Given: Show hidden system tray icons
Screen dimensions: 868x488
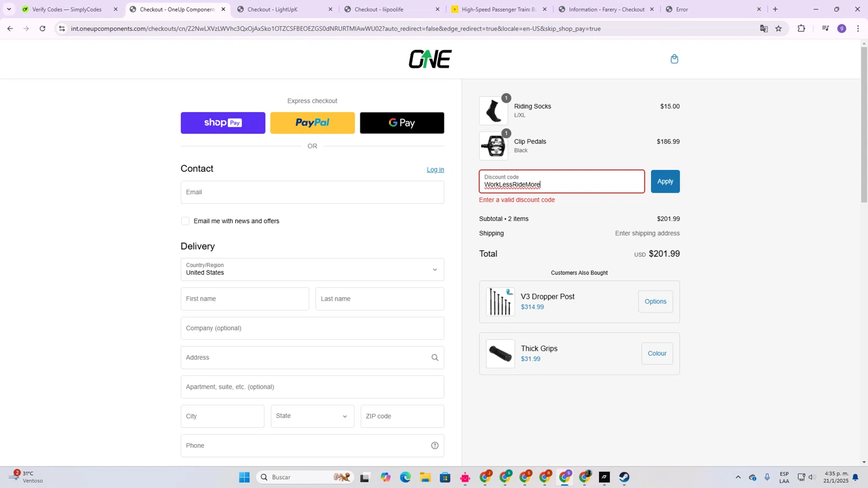Looking at the screenshot, I should click(x=738, y=478).
